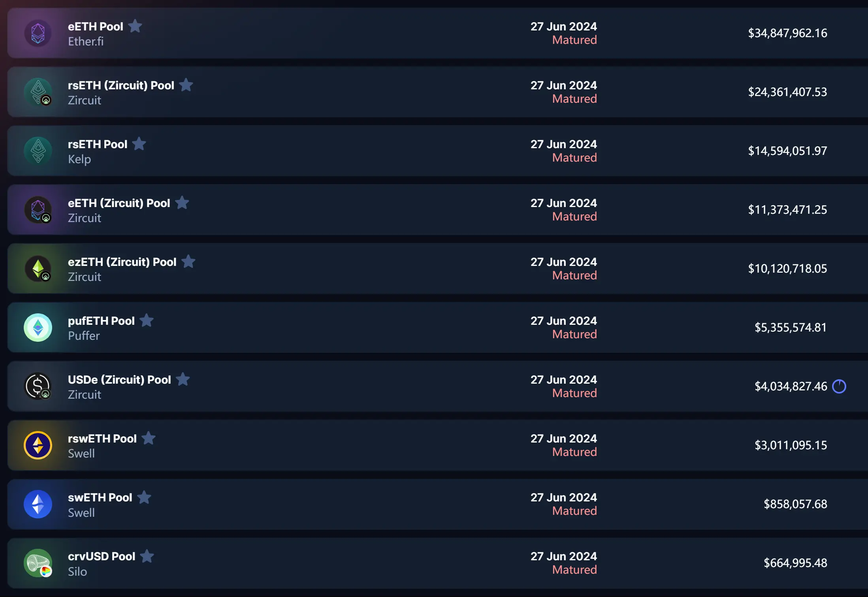Screen dimensions: 868x597
Task: Click the crvUSD Pool token icon
Action: (x=38, y=563)
